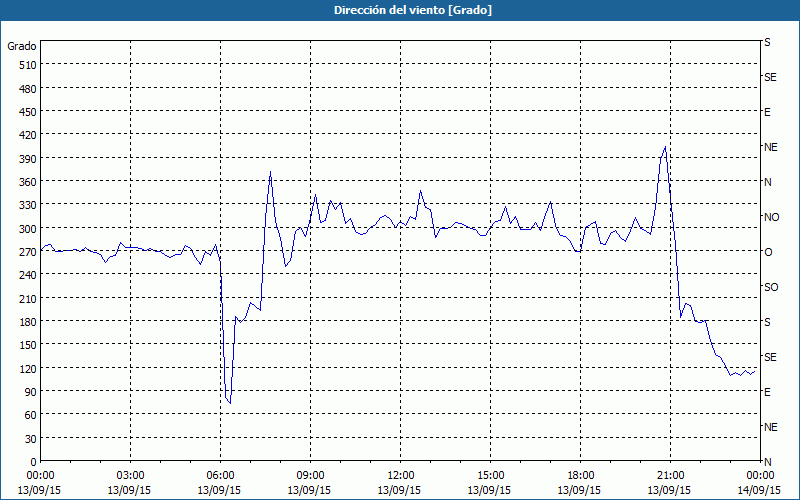The width and height of the screenshot is (800, 500).
Task: Click compass label 'SE' just below 480
Action: [770, 77]
